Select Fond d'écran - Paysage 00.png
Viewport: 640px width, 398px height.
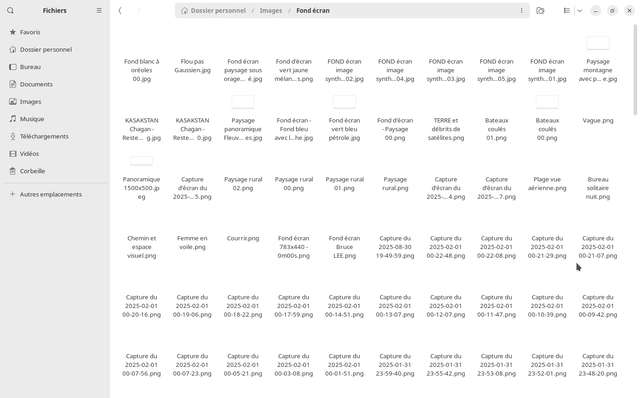click(x=395, y=129)
